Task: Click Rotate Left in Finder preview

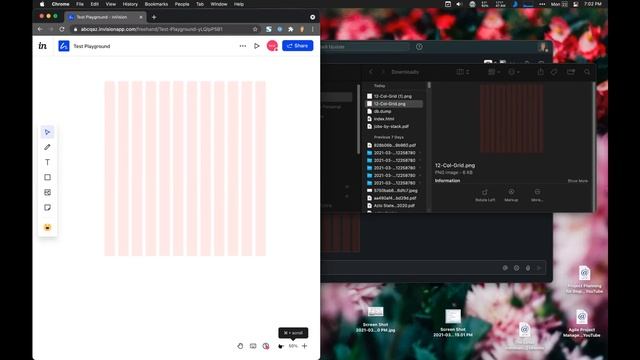Action: click(x=485, y=195)
